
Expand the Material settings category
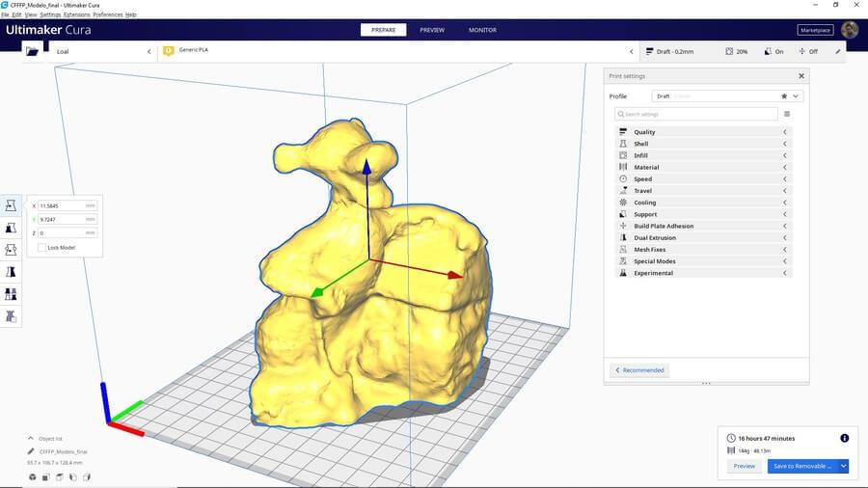(x=704, y=167)
